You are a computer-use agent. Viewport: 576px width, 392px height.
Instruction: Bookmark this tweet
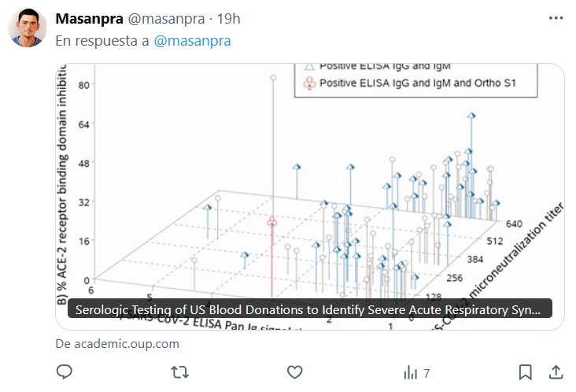coord(526,372)
